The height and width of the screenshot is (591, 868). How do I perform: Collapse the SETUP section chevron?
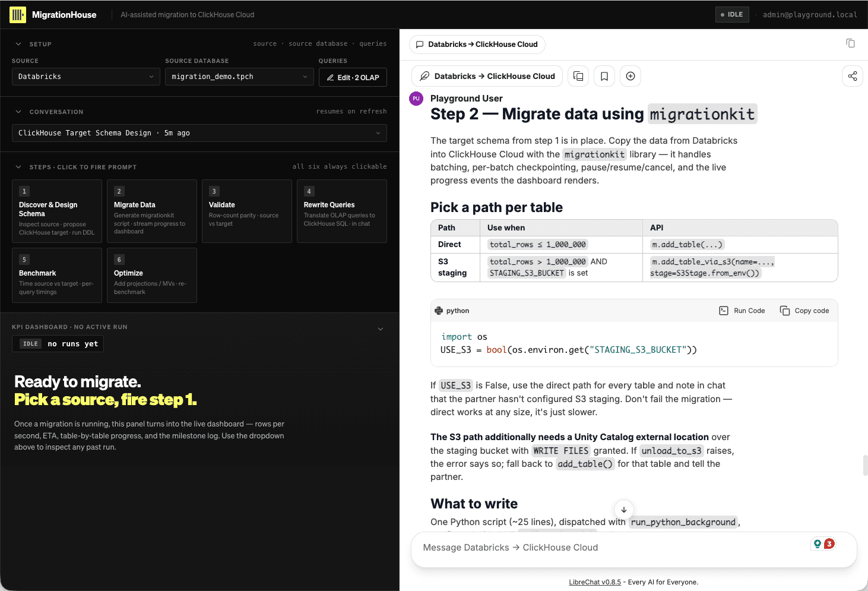click(18, 44)
